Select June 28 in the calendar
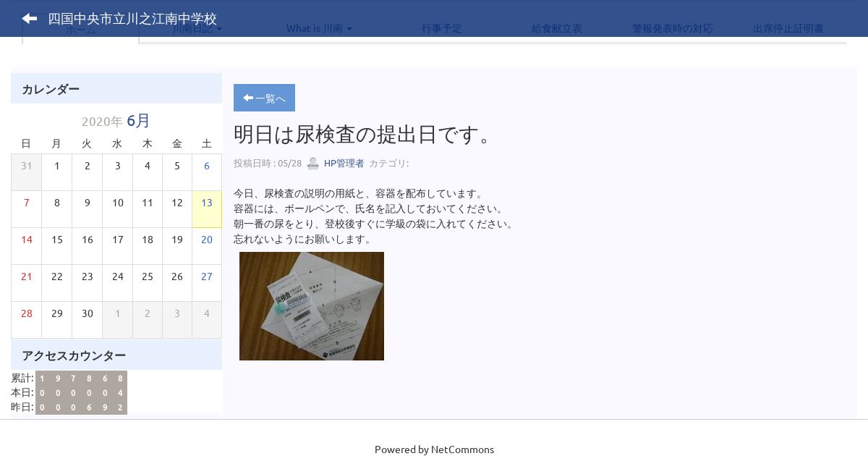The width and height of the screenshot is (868, 456). (27, 320)
